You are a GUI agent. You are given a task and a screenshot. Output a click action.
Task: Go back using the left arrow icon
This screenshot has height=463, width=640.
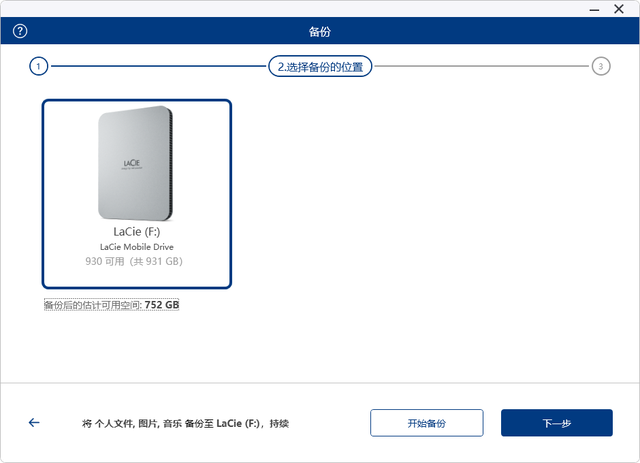(34, 423)
